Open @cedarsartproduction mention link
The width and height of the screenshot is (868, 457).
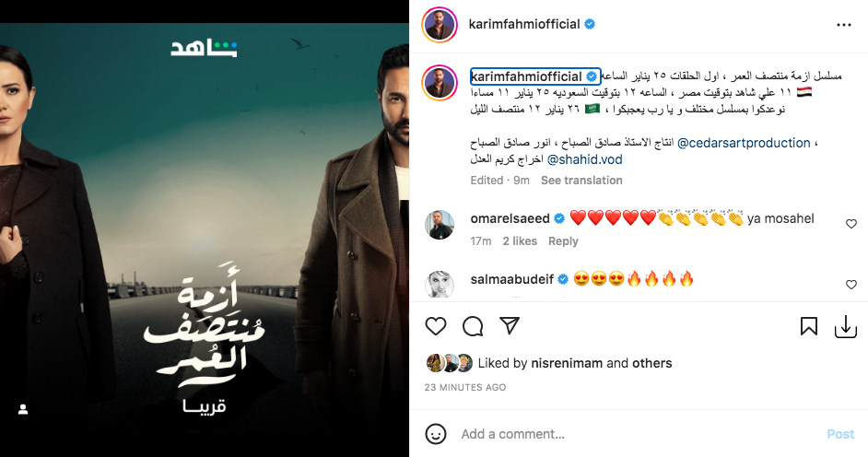point(744,143)
